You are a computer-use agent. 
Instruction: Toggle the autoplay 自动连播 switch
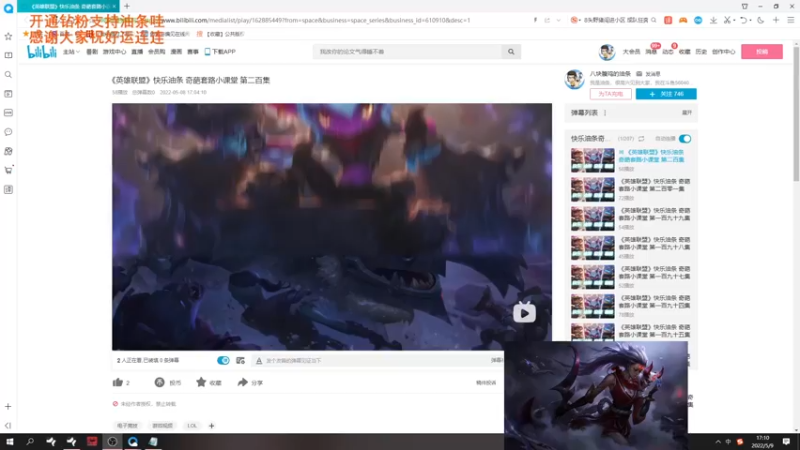pyautogui.click(x=685, y=138)
